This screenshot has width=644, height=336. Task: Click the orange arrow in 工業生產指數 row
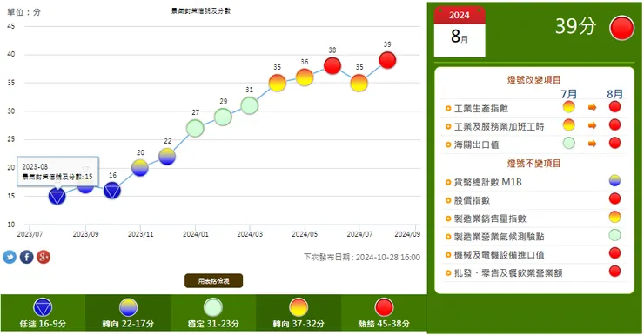(592, 107)
